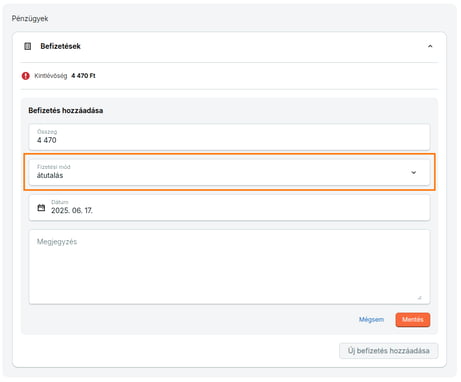This screenshot has height=382, width=461.
Task: Save the payment with Mentés button
Action: [x=413, y=320]
